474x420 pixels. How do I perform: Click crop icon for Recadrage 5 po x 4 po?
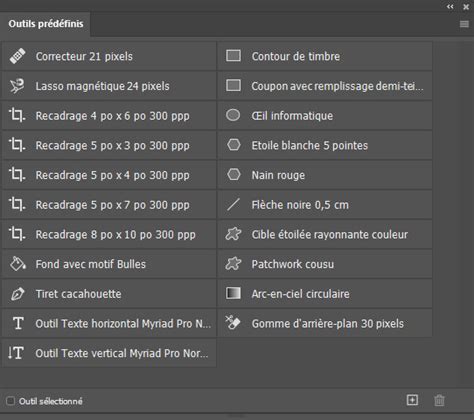pyautogui.click(x=17, y=175)
